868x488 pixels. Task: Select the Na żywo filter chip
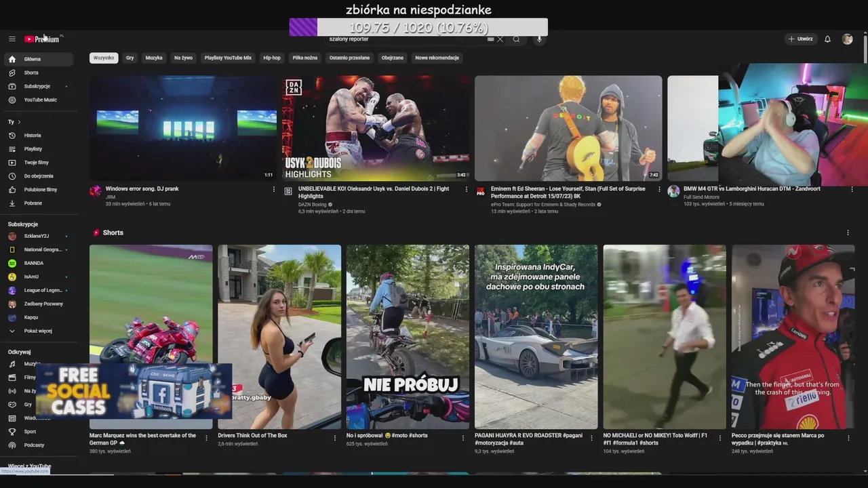pos(183,58)
